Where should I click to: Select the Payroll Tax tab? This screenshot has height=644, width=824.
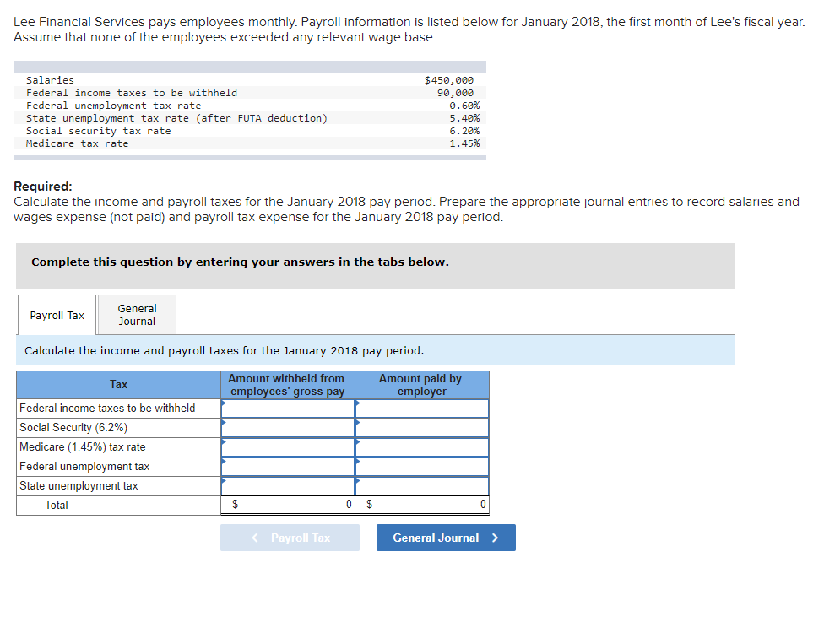point(57,315)
